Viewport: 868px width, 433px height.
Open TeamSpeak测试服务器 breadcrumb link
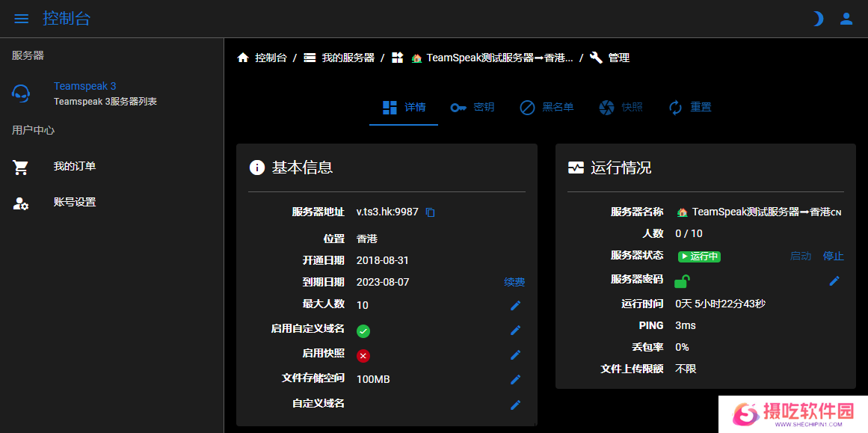(x=499, y=58)
